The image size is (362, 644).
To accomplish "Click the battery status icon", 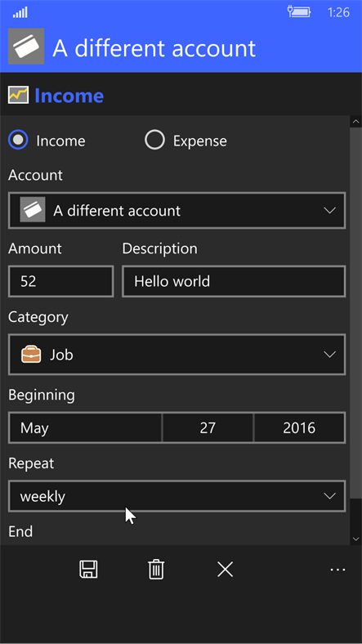I will 299,11.
